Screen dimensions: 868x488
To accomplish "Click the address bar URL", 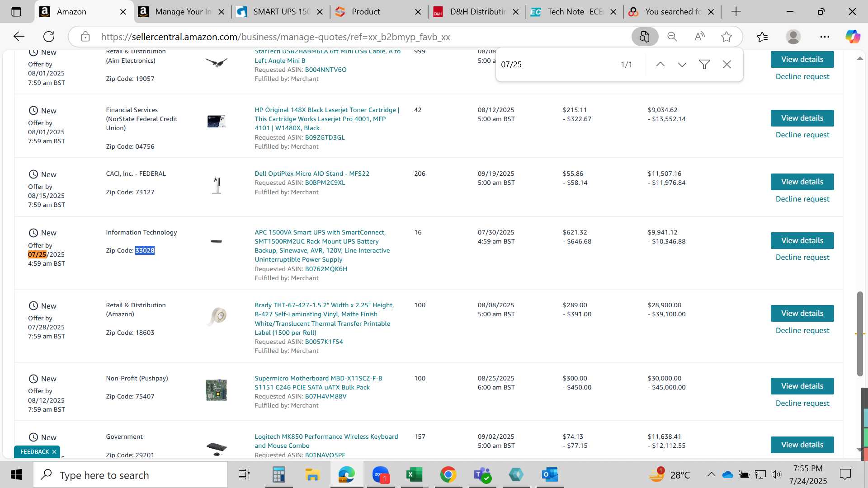I will click(275, 37).
